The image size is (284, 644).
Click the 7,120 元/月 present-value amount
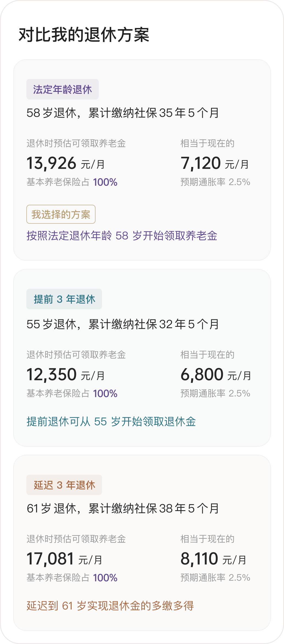point(215,163)
